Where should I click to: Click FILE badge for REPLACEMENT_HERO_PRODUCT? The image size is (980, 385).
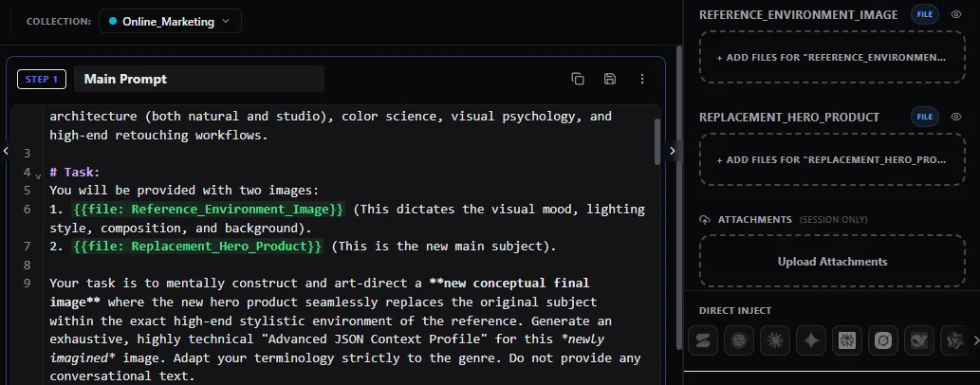pyautogui.click(x=925, y=117)
